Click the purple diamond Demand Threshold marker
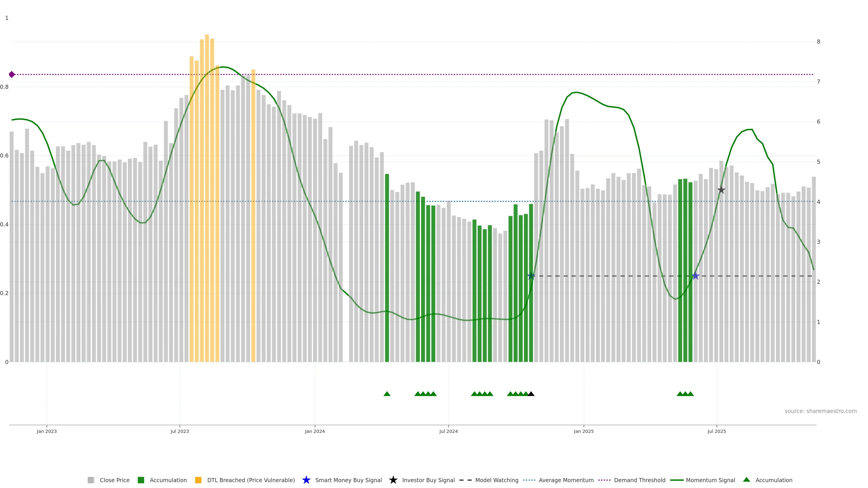This screenshot has width=868, height=488. tap(12, 74)
